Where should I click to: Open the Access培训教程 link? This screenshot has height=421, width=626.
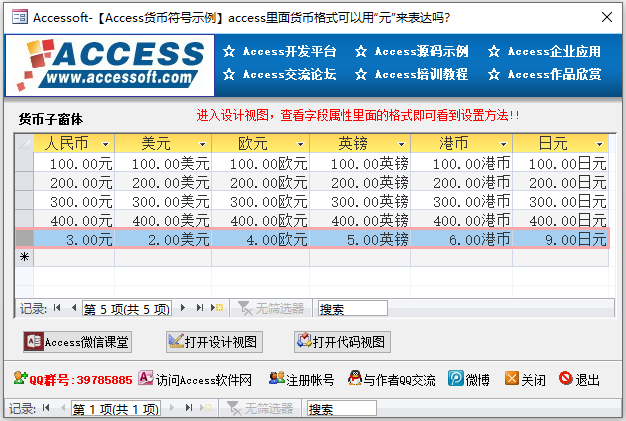point(412,74)
